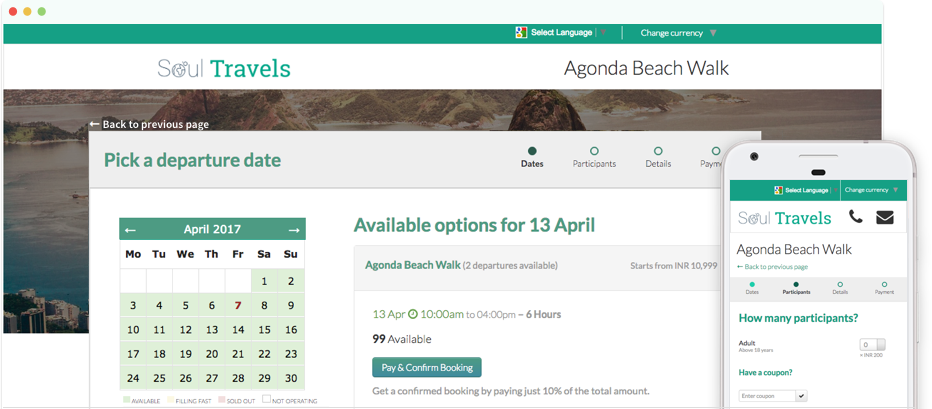Click the Enter coupon input field

click(766, 396)
